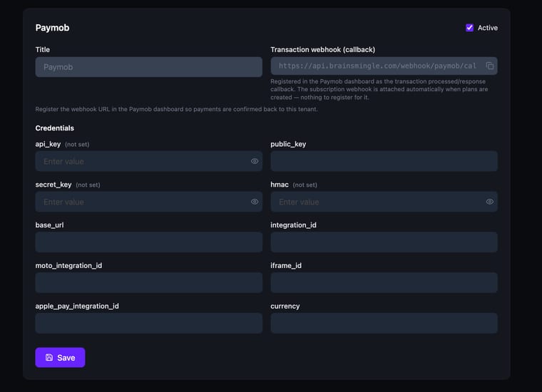Focus the base_url field
The height and width of the screenshot is (392, 542).
(148, 242)
